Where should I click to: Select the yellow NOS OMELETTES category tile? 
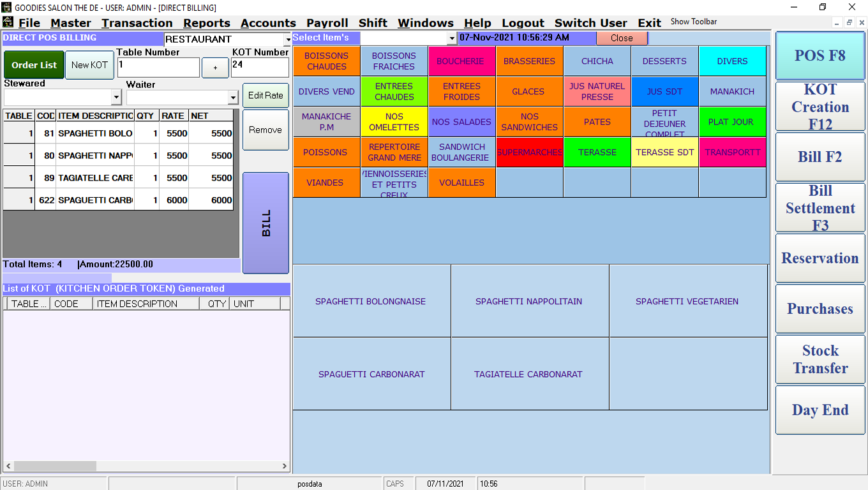(394, 122)
